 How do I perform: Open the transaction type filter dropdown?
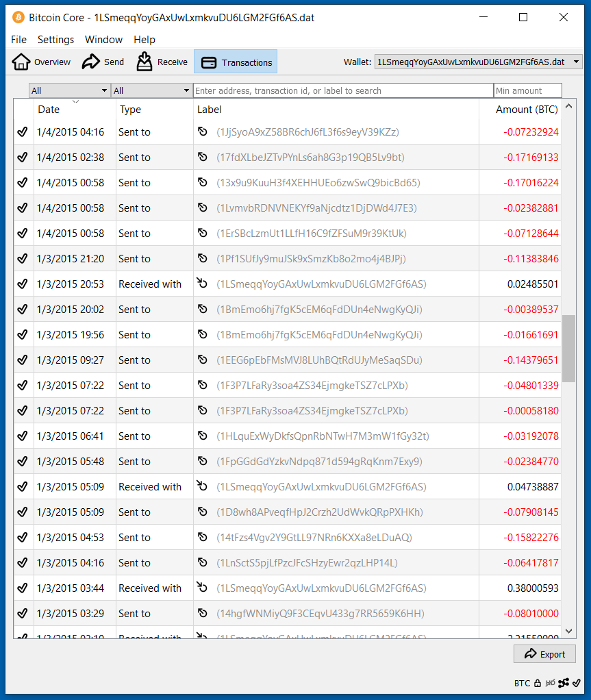point(152,90)
